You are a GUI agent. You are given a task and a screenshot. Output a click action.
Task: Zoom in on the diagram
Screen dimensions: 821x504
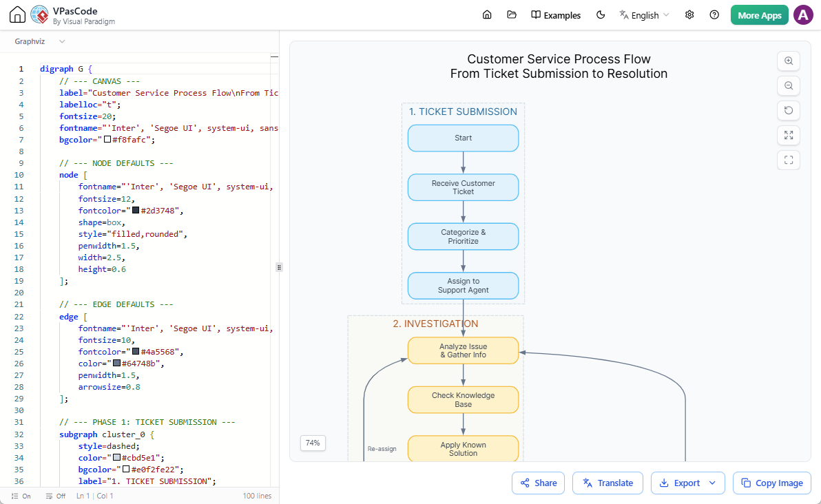(x=789, y=61)
